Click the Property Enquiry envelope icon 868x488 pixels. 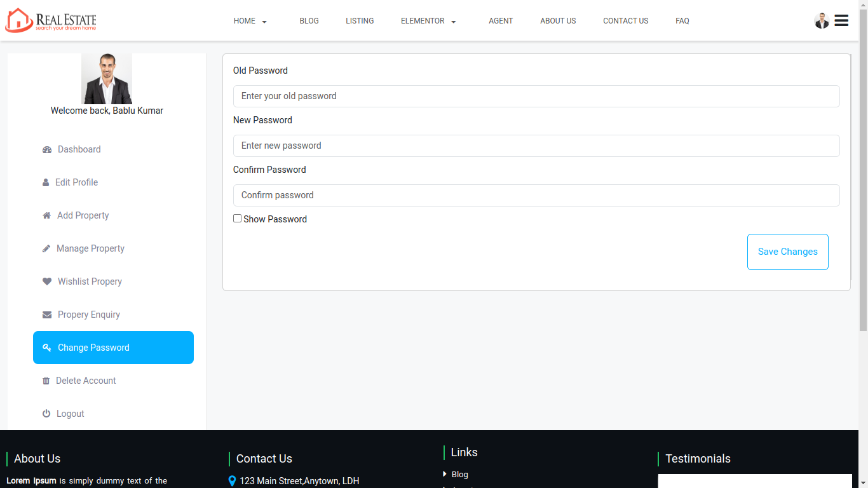pos(47,315)
